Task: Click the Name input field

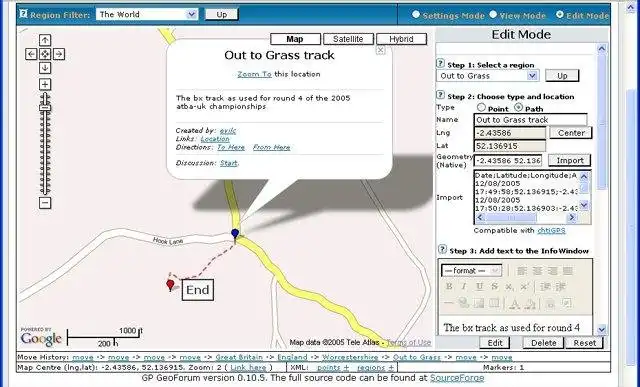Action: tap(531, 120)
